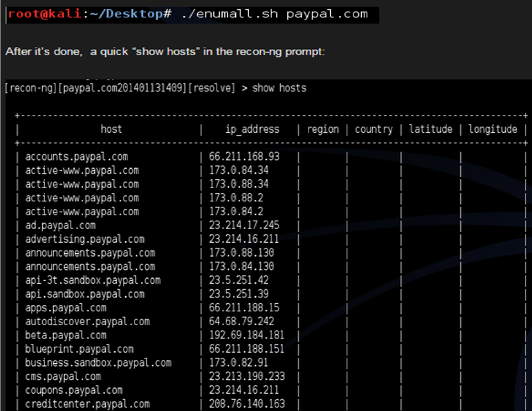Click the 'show hosts' command text
Viewport: 532px width, 411px height.
click(x=279, y=89)
